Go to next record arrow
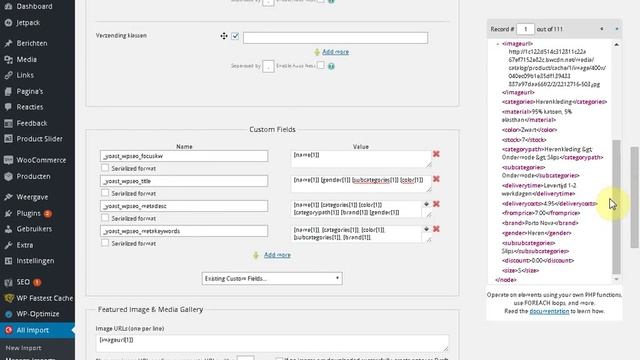 617,29
